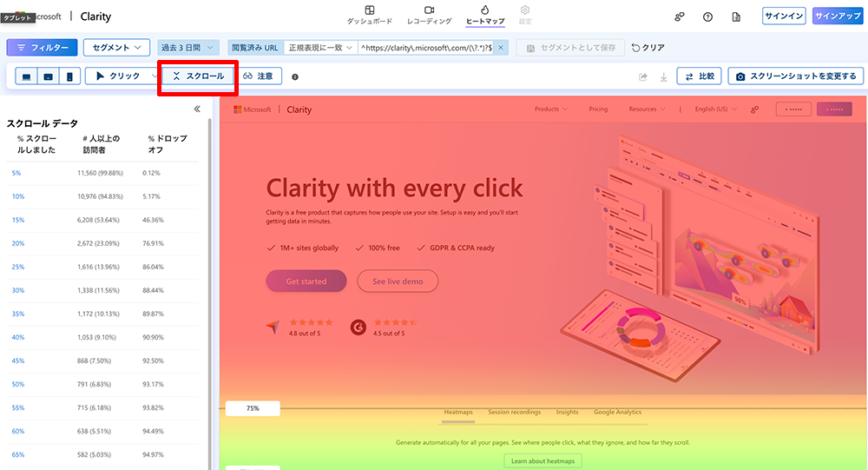Select the PC device icon
This screenshot has width=868, height=470.
point(27,76)
